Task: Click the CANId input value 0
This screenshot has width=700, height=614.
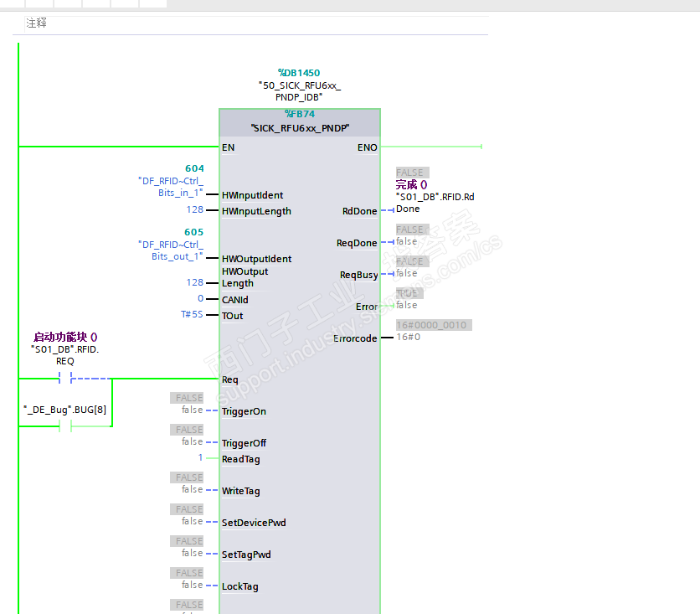Action: point(200,299)
